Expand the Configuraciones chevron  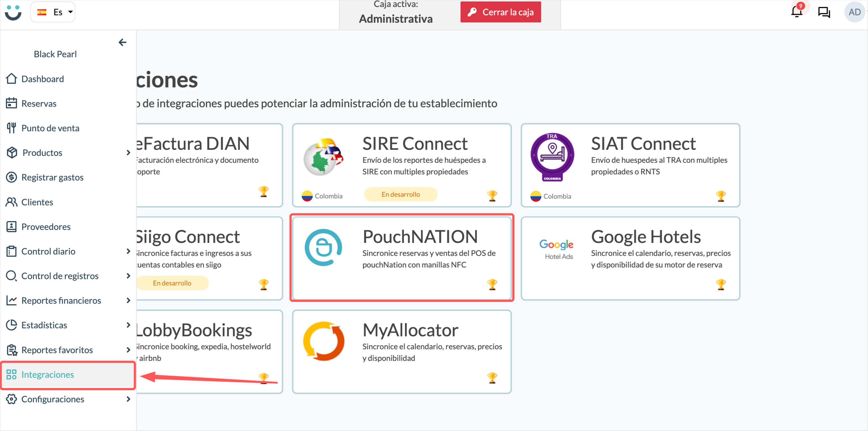[x=128, y=399]
